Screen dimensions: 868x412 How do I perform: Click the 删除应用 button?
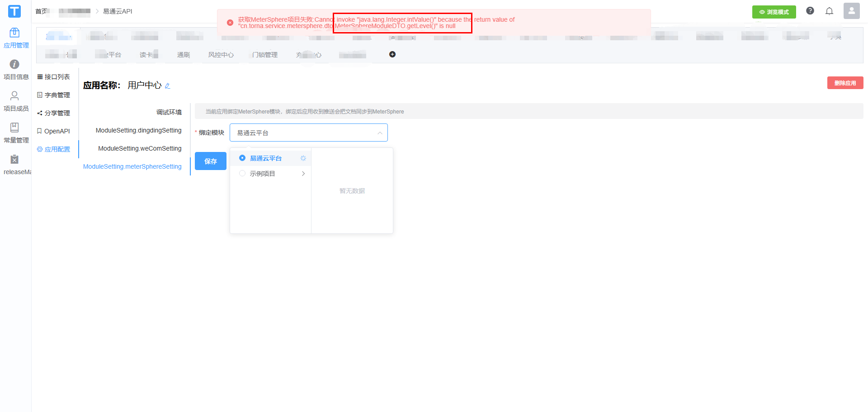pos(845,83)
